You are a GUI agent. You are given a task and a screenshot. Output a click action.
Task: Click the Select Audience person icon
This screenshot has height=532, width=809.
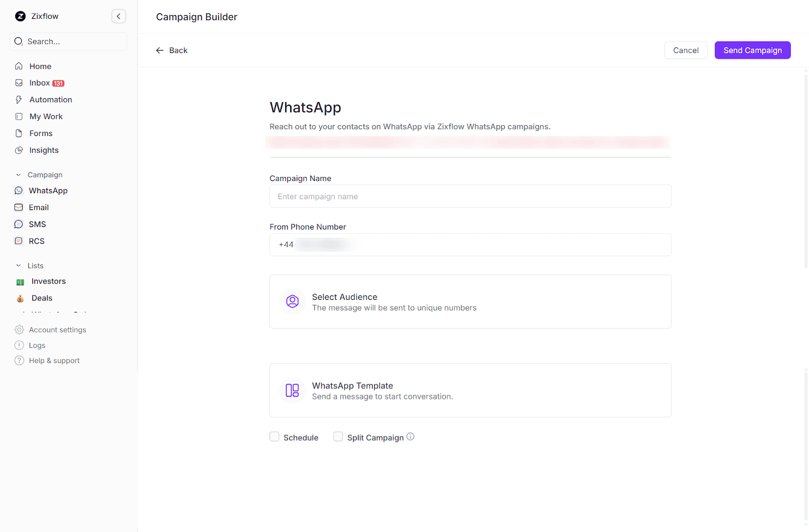pos(292,301)
